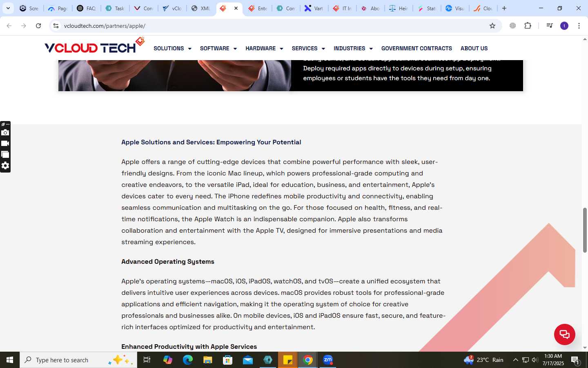Expand the HARDWARE menu
This screenshot has width=588, height=368.
[264, 48]
